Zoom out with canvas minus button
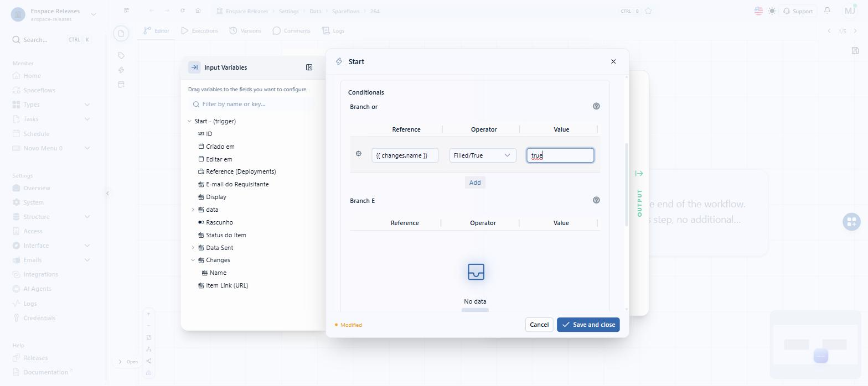Viewport: 868px width, 386px height. click(148, 326)
